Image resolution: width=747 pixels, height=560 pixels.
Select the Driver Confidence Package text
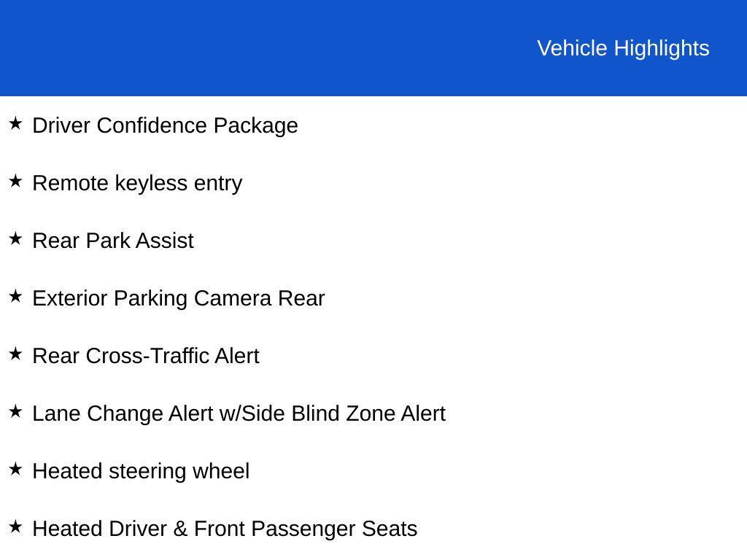point(166,125)
